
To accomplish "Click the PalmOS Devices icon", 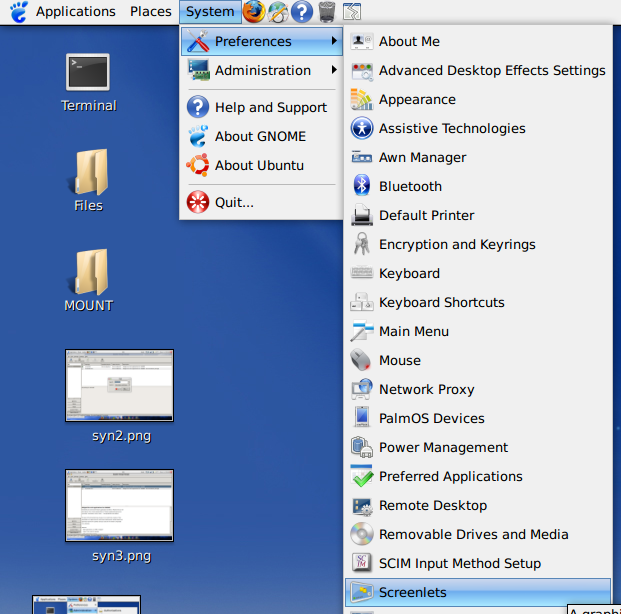I will (362, 417).
